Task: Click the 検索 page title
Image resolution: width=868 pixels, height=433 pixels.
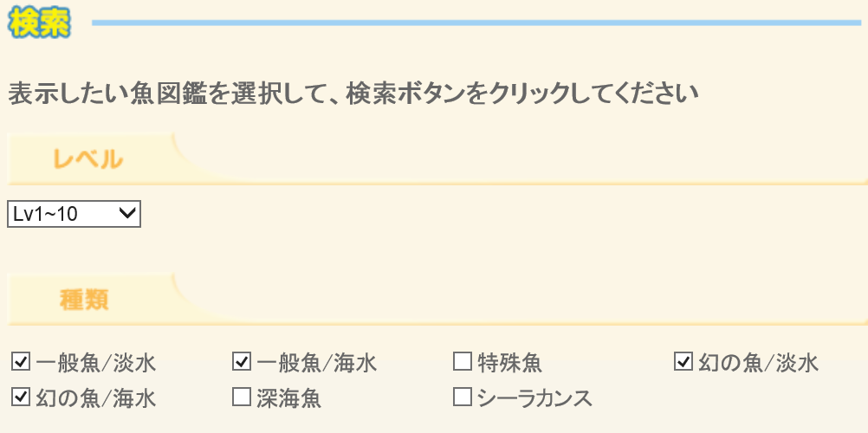Action: [x=39, y=23]
